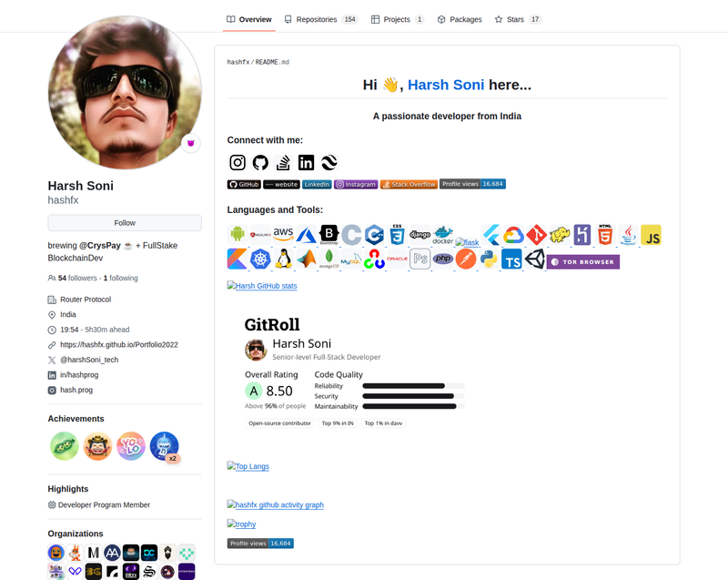Click the Java coffee cup icon
Screen dimensions: 728x580
point(628,235)
